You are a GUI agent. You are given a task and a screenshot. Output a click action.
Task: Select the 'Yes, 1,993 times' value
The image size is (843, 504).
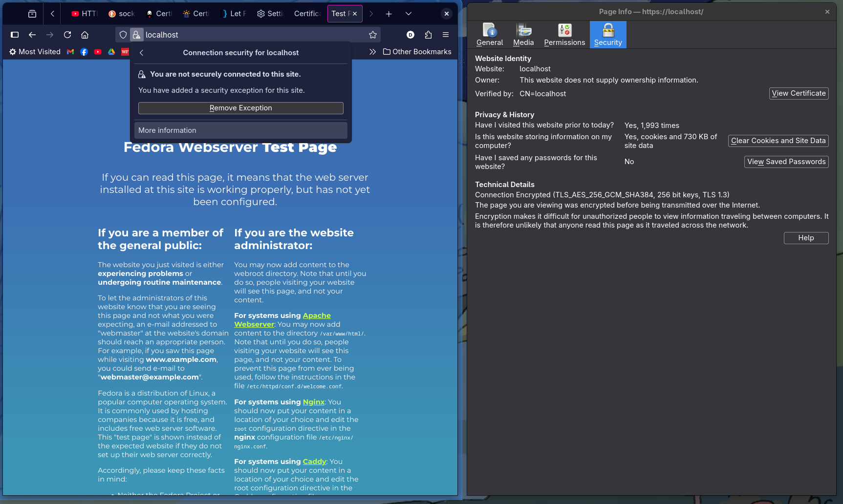(651, 126)
